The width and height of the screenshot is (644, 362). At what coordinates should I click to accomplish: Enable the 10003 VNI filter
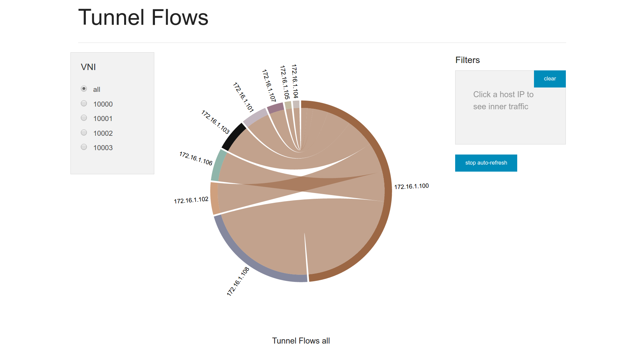point(84,147)
